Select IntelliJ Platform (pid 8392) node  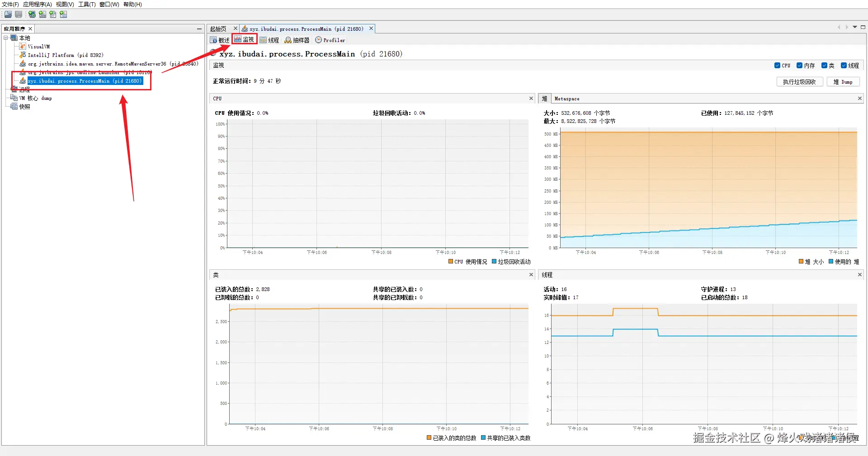[66, 55]
